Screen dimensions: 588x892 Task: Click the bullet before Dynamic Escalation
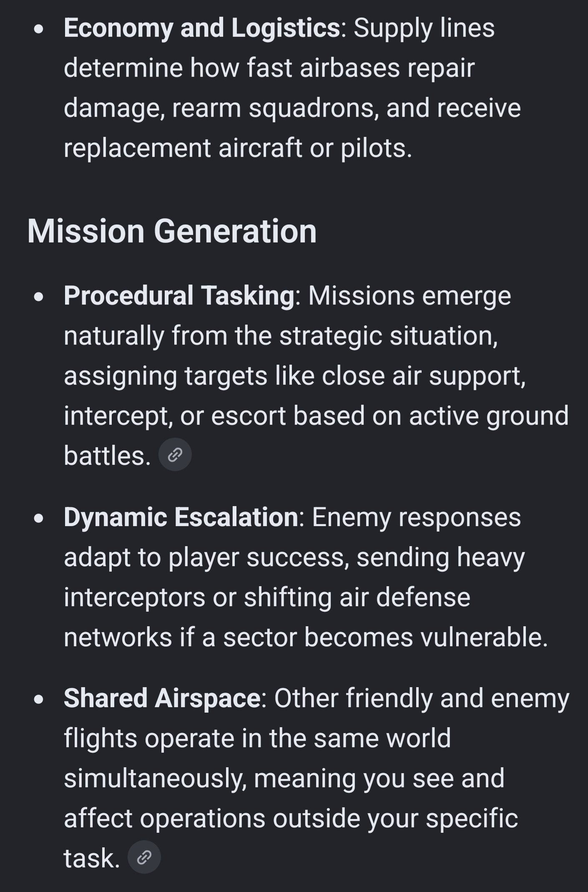pos(39,518)
